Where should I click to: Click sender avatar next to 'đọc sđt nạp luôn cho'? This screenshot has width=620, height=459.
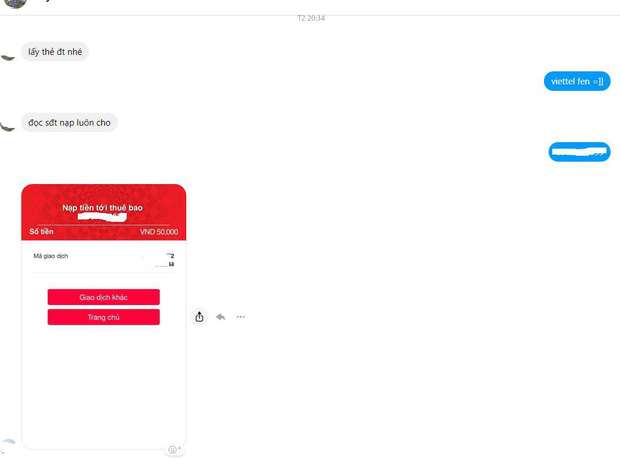8,127
